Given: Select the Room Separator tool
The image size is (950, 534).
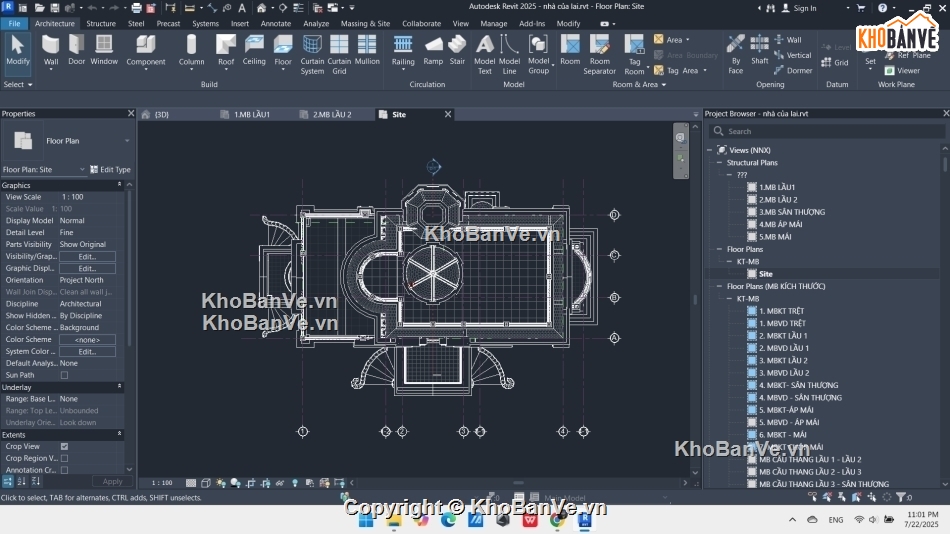Looking at the screenshot, I should pyautogui.click(x=600, y=55).
